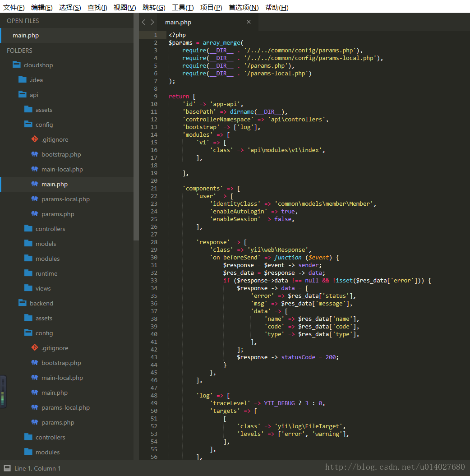Open backend file named main-local.php
This screenshot has height=476, width=470.
[x=62, y=378]
